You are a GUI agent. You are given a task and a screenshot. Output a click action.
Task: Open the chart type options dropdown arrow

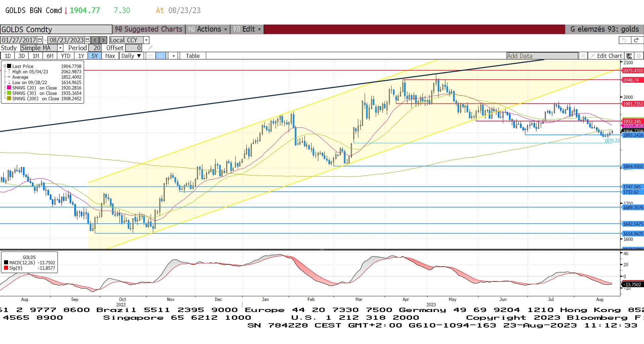[173, 56]
